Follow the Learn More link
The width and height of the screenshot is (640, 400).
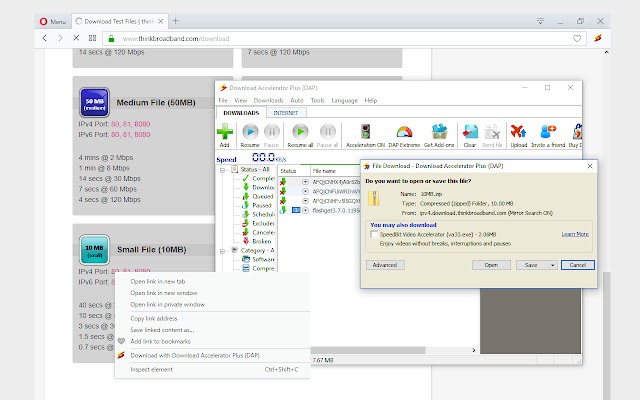click(x=574, y=233)
